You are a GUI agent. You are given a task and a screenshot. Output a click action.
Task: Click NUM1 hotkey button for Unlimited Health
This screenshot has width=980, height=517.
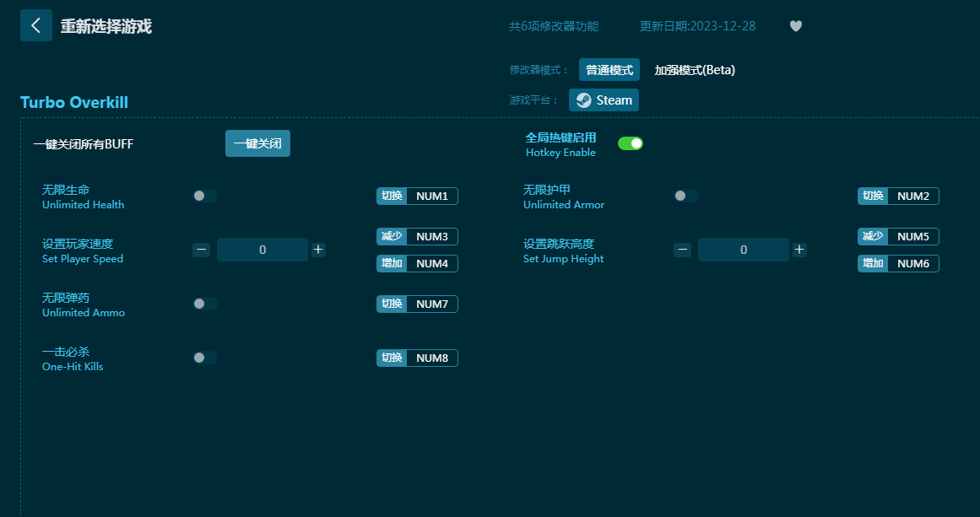pos(432,197)
